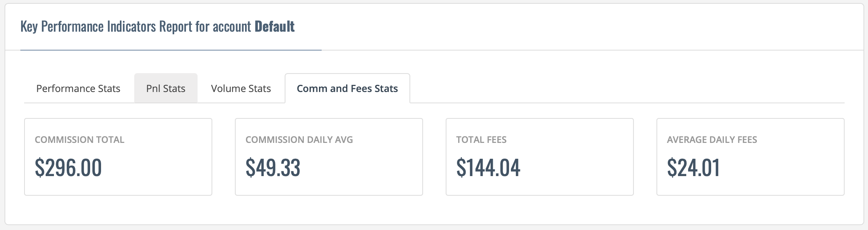The image size is (868, 230).
Task: Switch to the Performance Stats tab
Action: point(78,88)
